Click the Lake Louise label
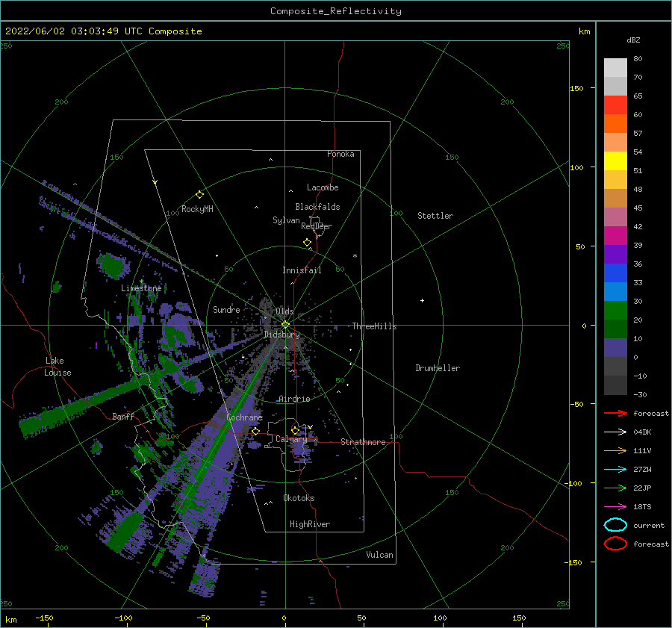672x628 pixels. [57, 367]
